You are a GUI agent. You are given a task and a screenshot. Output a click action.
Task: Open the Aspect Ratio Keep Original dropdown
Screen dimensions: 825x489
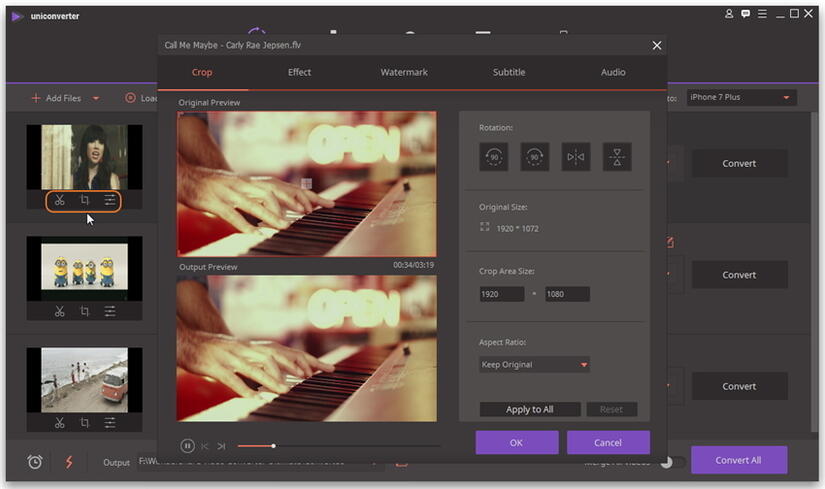click(x=534, y=364)
